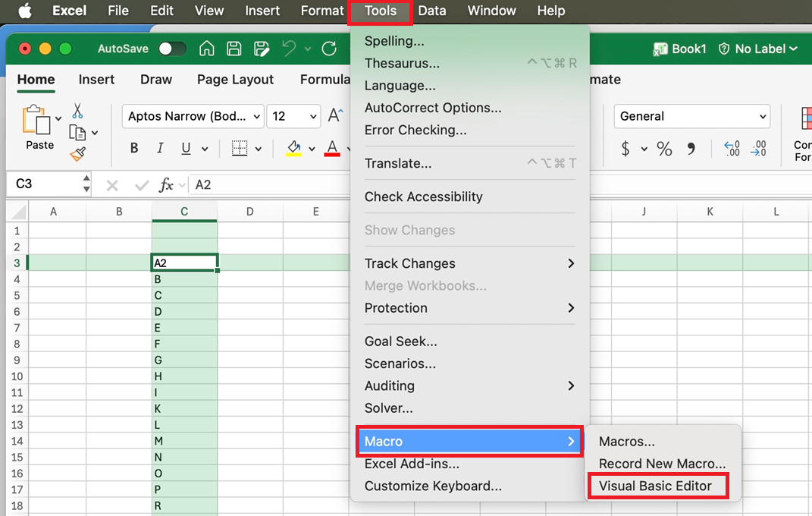Select the row 10 header
The width and height of the screenshot is (812, 516).
[x=17, y=376]
